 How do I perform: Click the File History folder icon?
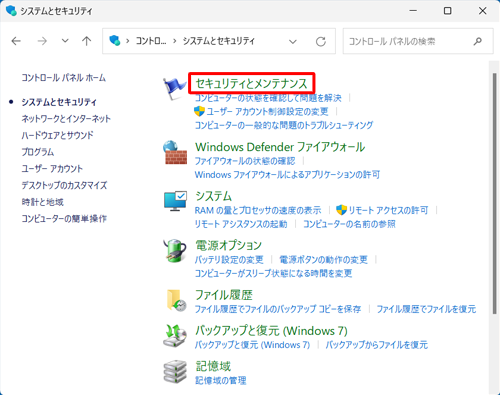click(176, 300)
